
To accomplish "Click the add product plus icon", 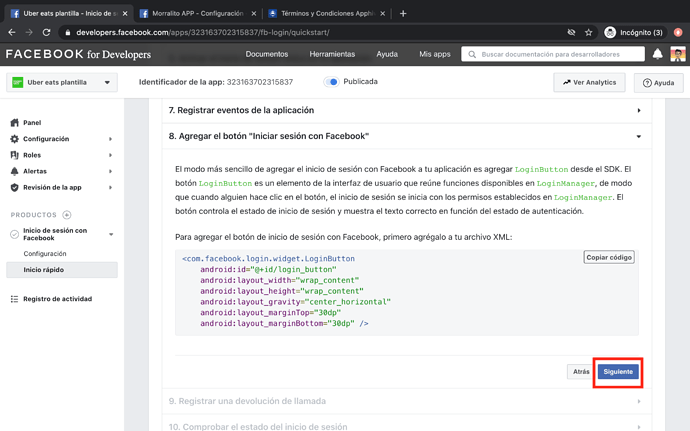I will click(67, 215).
